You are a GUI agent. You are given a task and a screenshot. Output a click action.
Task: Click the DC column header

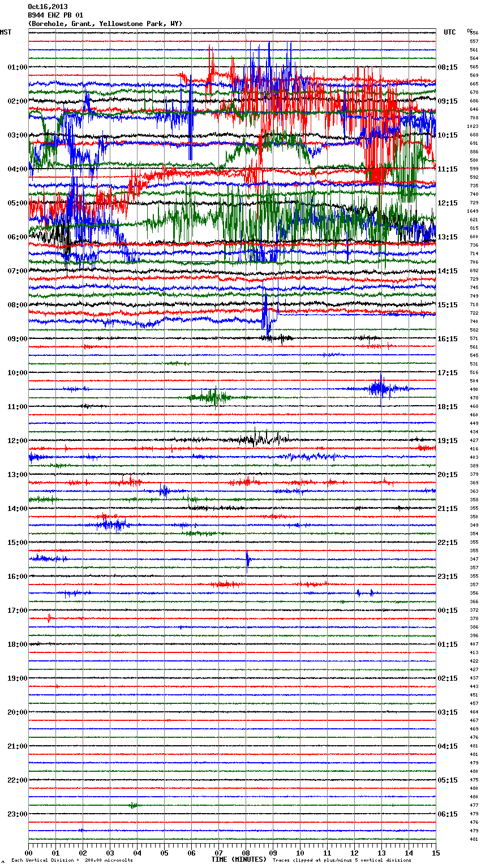[x=470, y=30]
